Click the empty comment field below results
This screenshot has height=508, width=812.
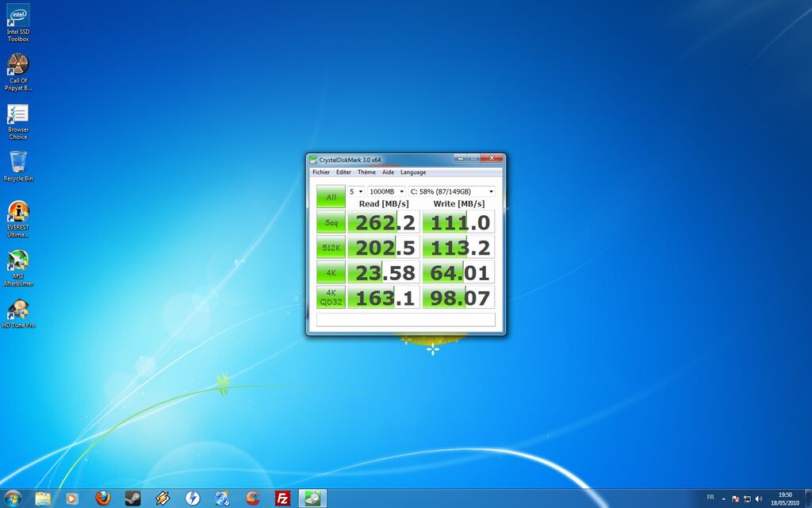coord(406,319)
